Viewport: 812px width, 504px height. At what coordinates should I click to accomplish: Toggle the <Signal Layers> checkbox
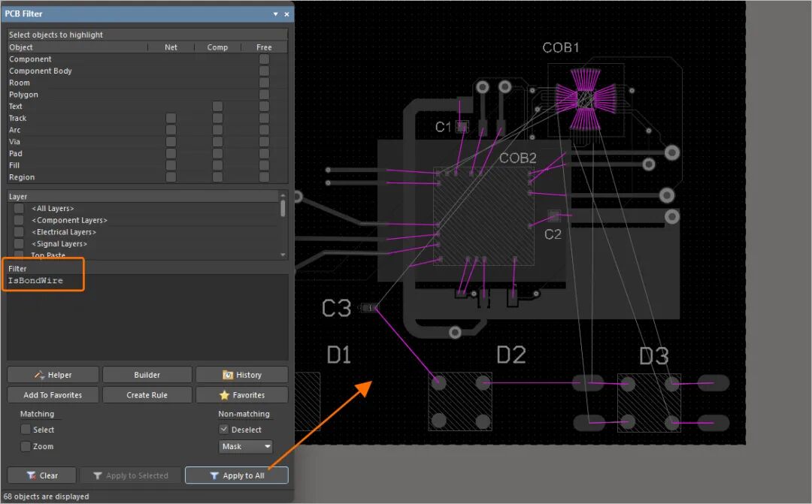(19, 243)
